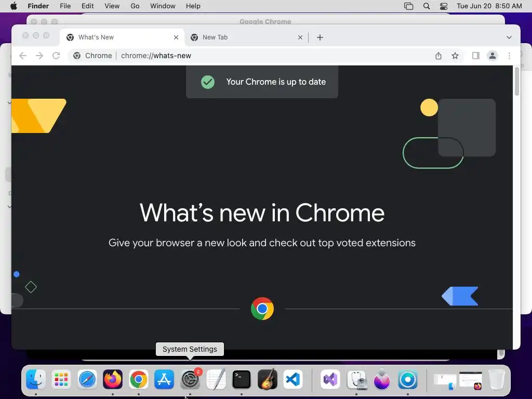Image resolution: width=532 pixels, height=399 pixels.
Task: Launch Terminal from the Dock
Action: coord(242,379)
